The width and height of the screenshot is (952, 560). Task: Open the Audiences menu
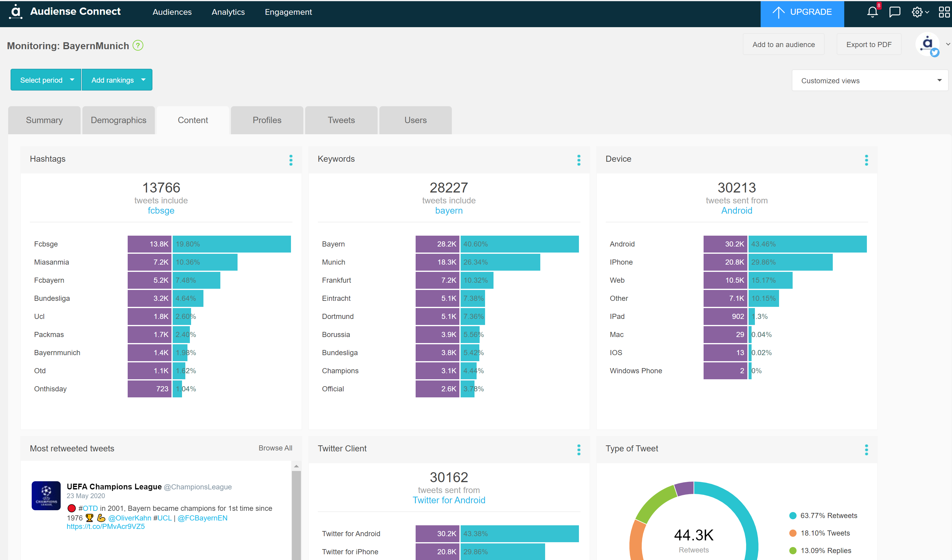pyautogui.click(x=172, y=12)
